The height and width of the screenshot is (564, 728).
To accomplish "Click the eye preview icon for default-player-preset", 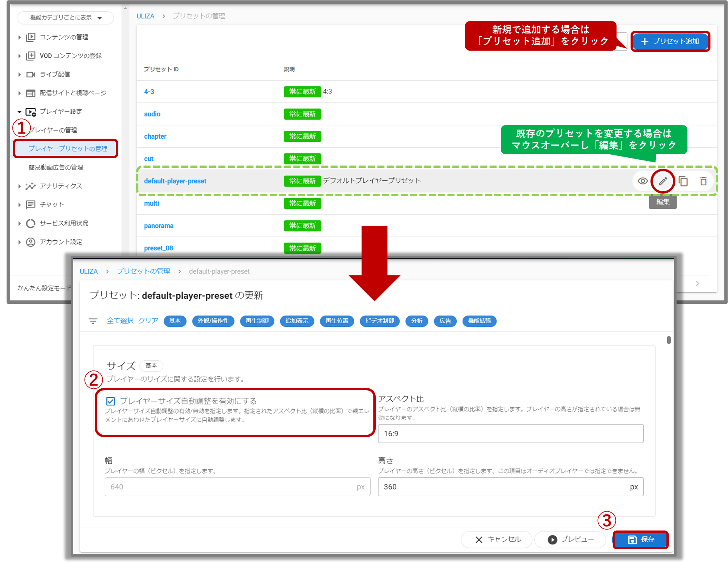I will click(643, 181).
